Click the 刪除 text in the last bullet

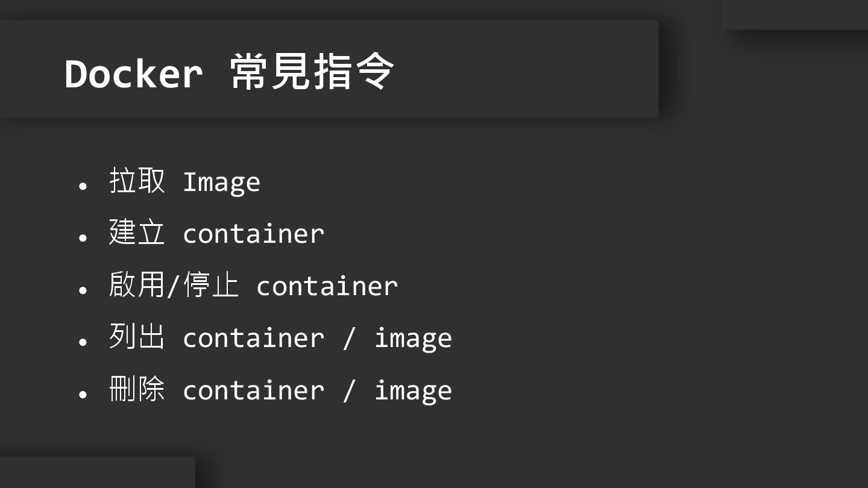coord(137,389)
